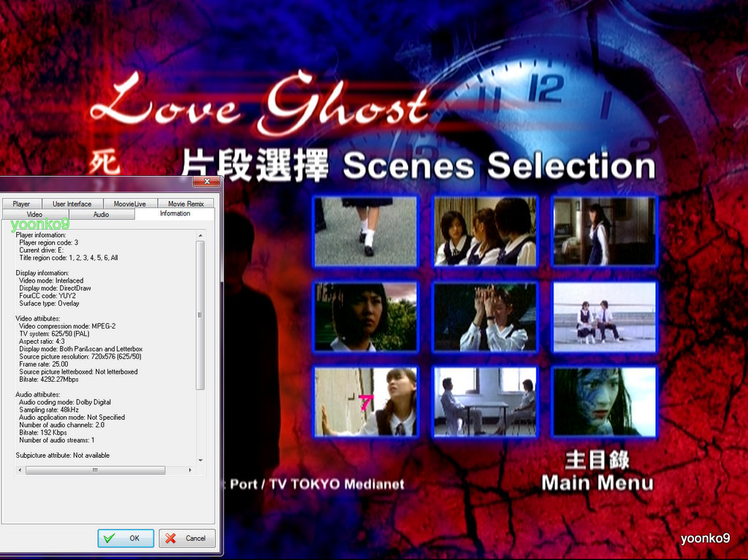
Task: Click the horizontal scrollbar right arrow
Action: point(191,470)
